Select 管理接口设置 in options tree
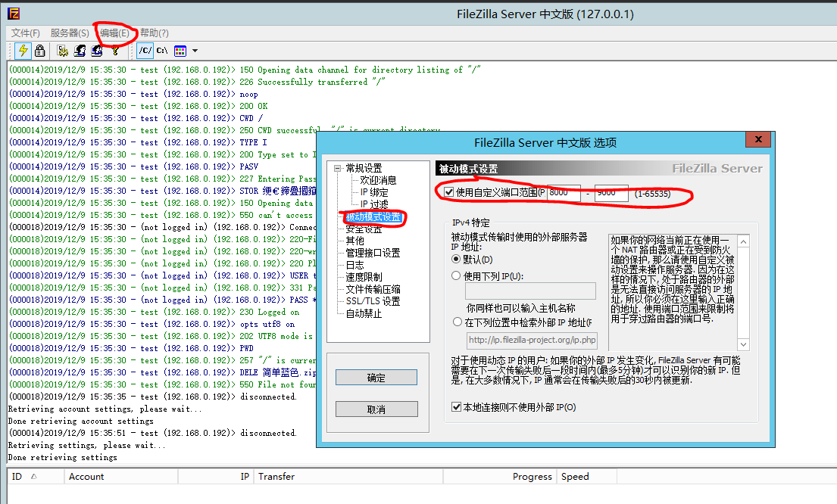Image resolution: width=837 pixels, height=504 pixels. point(373,253)
